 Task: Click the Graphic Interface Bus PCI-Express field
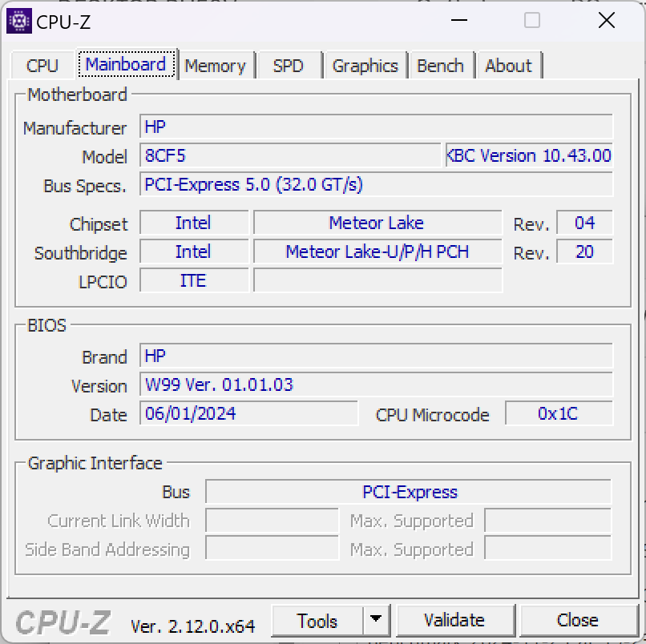[x=408, y=492]
